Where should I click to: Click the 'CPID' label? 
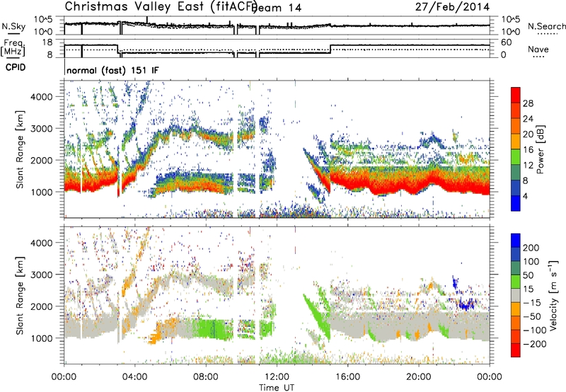point(16,67)
